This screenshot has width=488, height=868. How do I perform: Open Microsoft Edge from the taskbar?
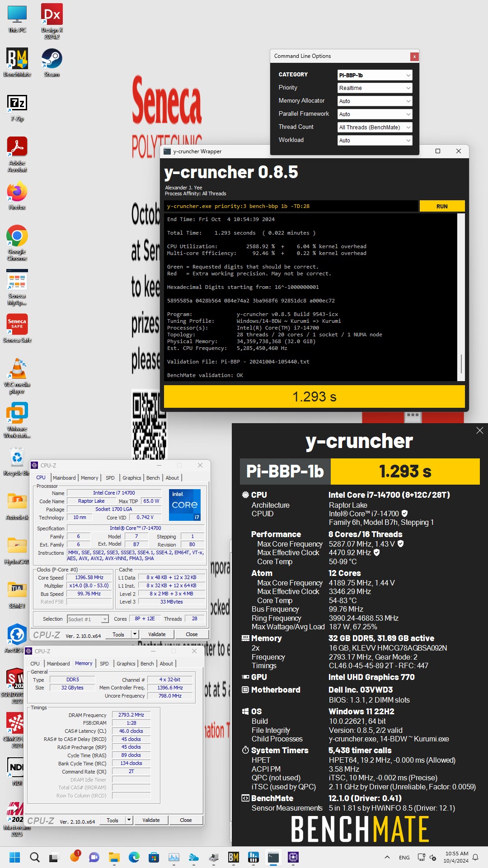[134, 857]
